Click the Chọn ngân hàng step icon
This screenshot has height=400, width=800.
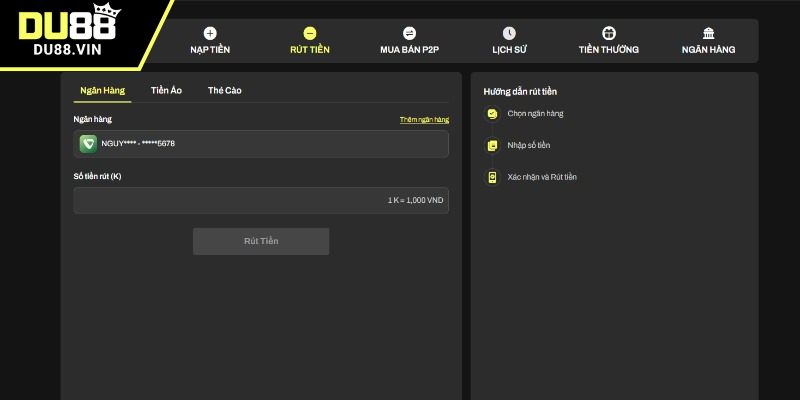(x=491, y=114)
